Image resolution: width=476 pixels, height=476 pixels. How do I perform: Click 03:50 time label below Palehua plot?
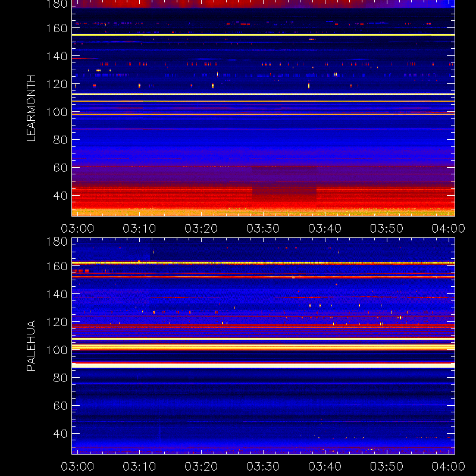(x=386, y=466)
